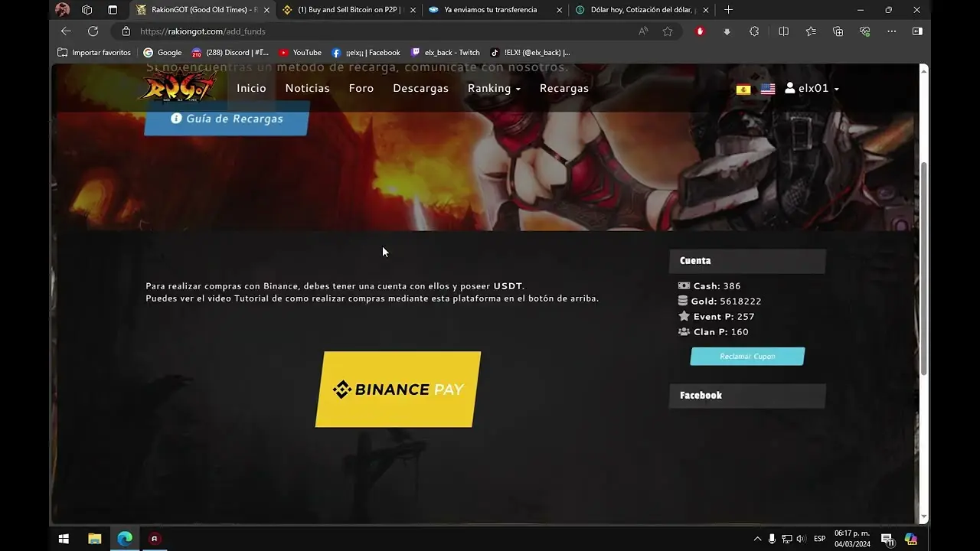Open the YouTube bookmark
The width and height of the screenshot is (980, 551).
pyautogui.click(x=300, y=53)
